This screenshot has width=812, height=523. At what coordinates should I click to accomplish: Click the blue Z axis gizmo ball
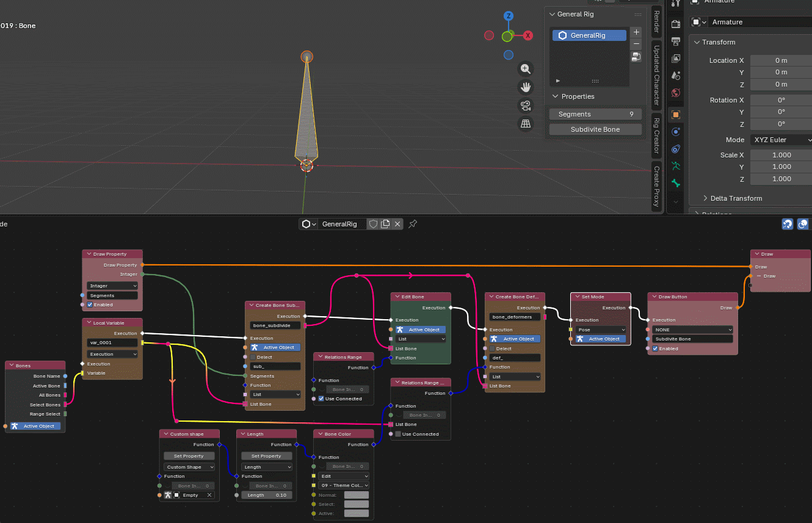tap(509, 16)
